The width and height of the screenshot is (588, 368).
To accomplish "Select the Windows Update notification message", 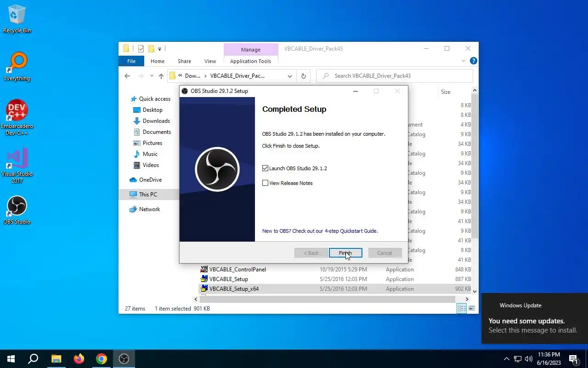I will tap(535, 318).
